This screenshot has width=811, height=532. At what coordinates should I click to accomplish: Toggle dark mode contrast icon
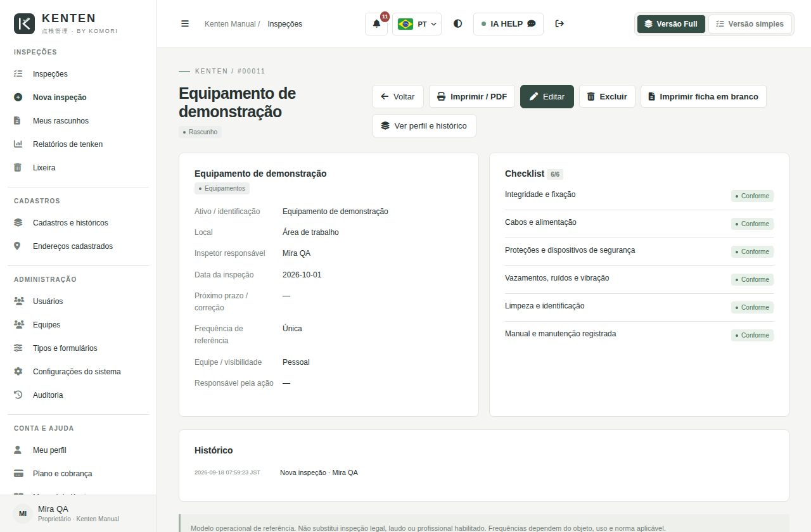457,23
